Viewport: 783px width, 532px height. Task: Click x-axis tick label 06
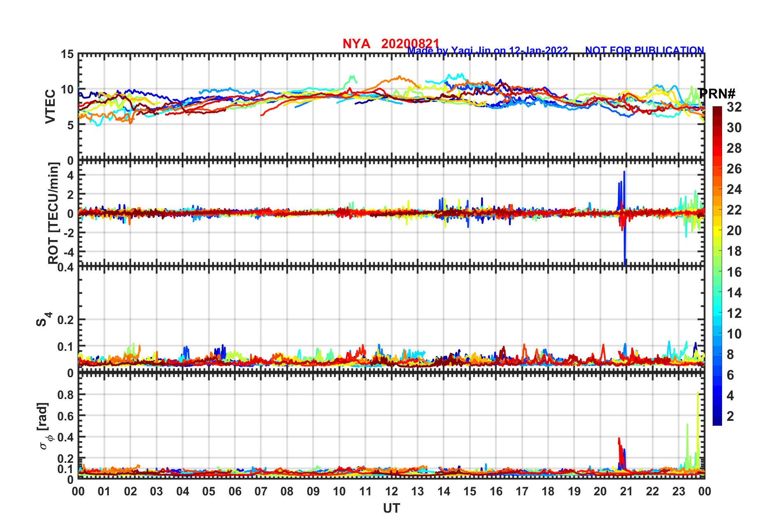[x=235, y=491]
